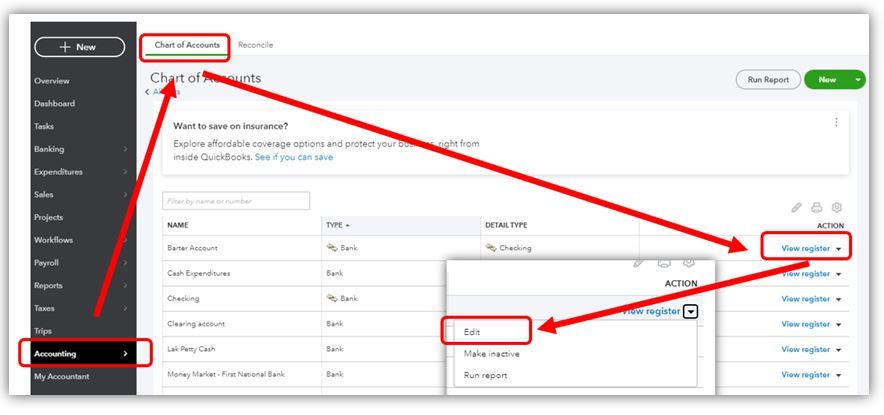The image size is (884, 415).
Task: Click the bank feed icon in the Barter Account Type cell
Action: (332, 248)
